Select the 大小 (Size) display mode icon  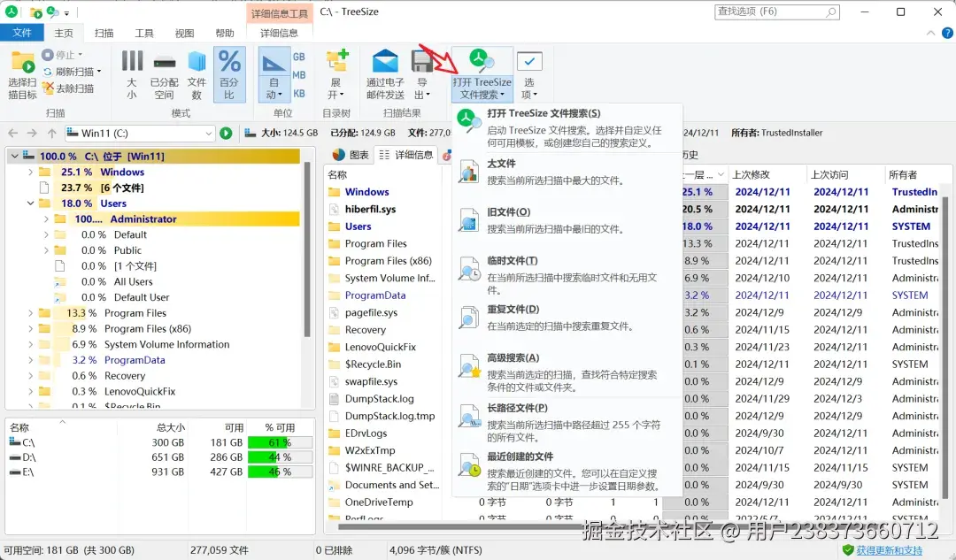click(x=132, y=73)
